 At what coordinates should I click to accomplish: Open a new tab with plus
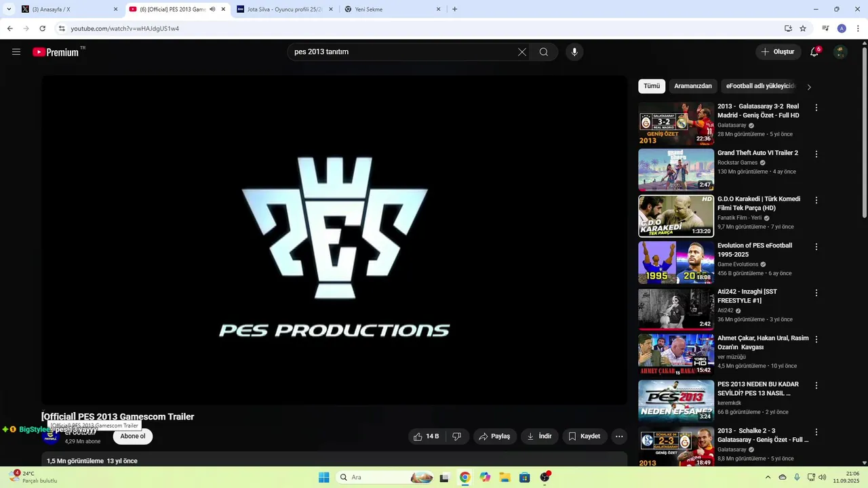(x=454, y=9)
